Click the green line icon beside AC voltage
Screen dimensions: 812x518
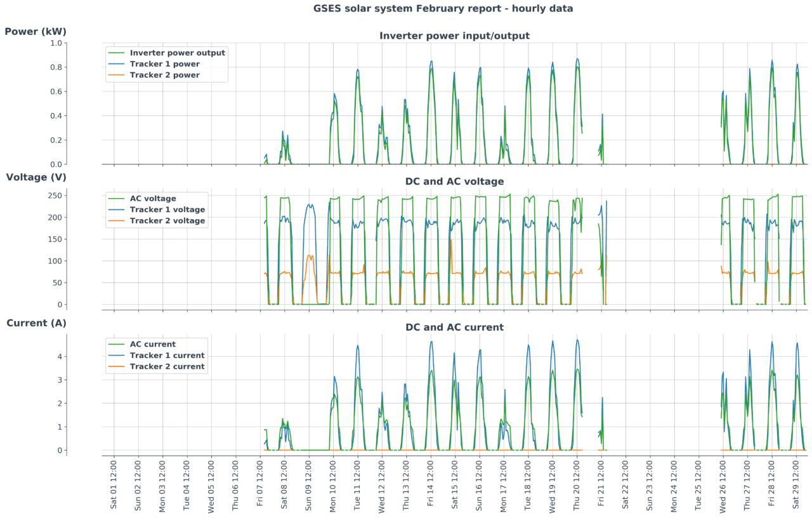[116, 199]
